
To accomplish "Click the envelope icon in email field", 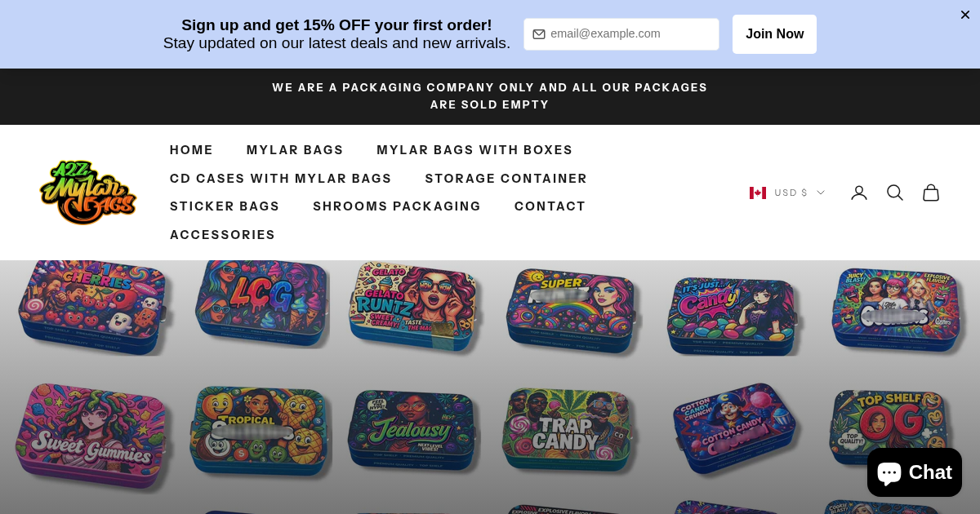I will (539, 34).
